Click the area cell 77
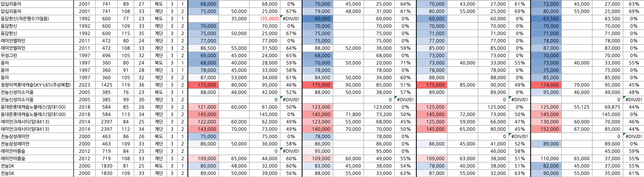This screenshot has width=644, height=177. click(x=126, y=19)
